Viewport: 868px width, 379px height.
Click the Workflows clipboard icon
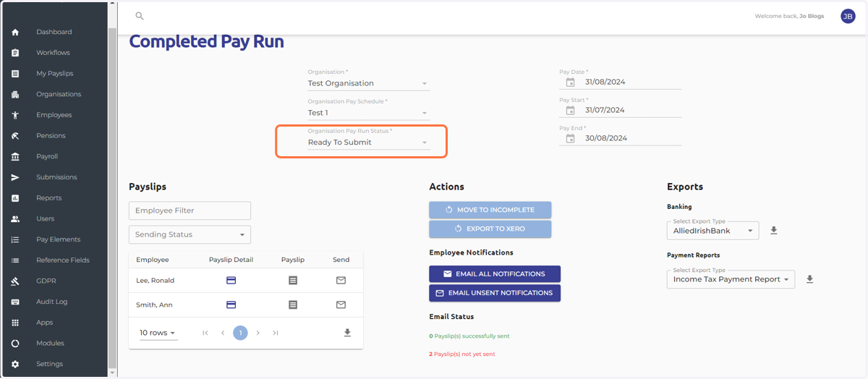pos(15,53)
